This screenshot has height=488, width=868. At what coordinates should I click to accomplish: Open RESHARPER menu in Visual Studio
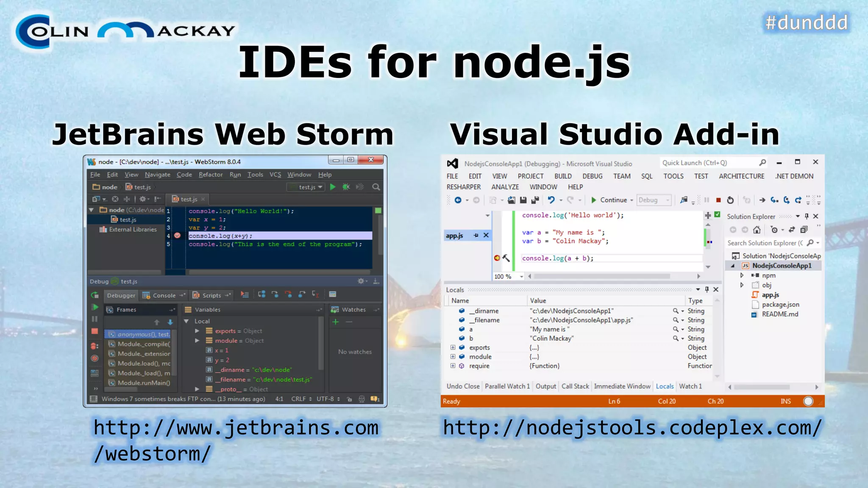click(x=464, y=187)
